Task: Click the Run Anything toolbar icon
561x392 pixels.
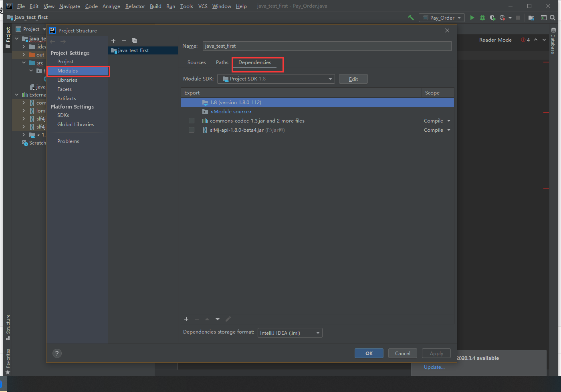Action: (x=544, y=18)
